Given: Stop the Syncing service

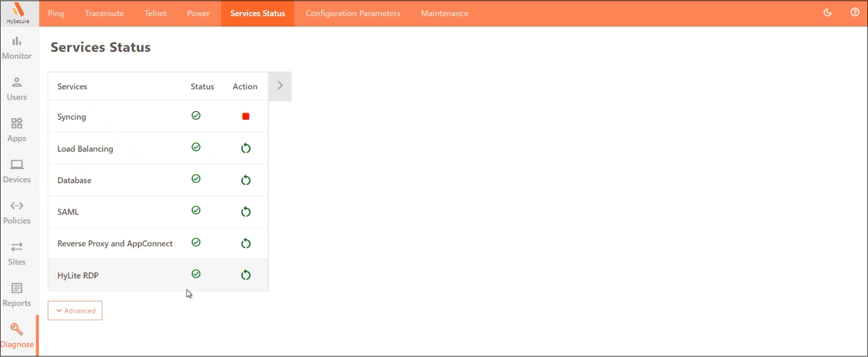Looking at the screenshot, I should click(245, 117).
